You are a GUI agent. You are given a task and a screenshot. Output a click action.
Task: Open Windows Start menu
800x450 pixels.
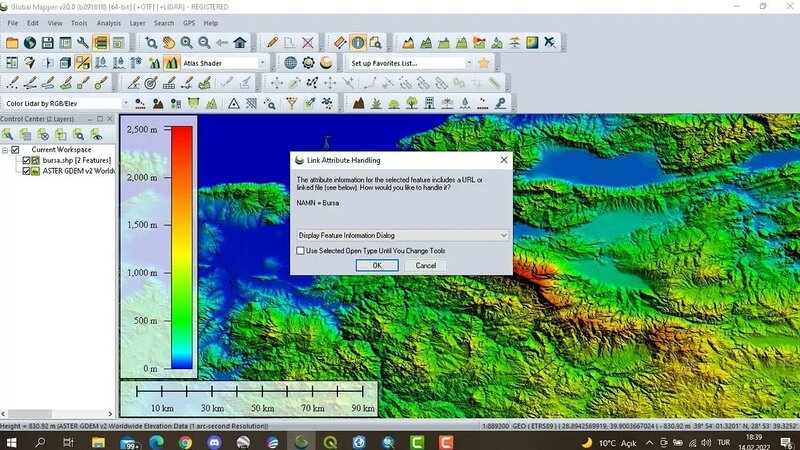click(11, 442)
